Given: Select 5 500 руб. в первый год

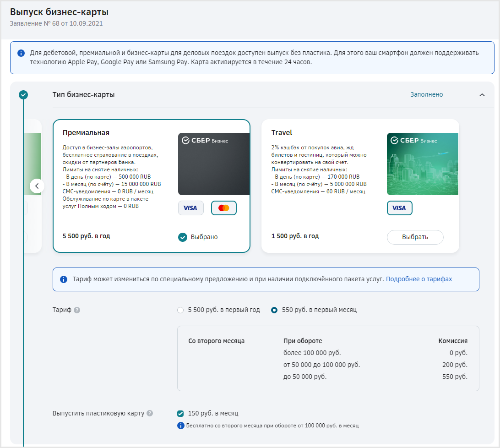Looking at the screenshot, I should 180,310.
